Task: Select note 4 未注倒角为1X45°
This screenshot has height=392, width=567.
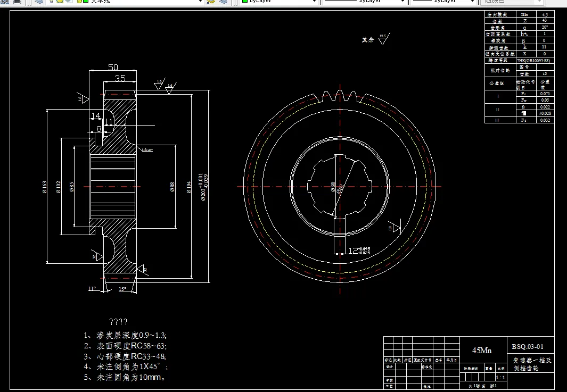Action: (126, 366)
